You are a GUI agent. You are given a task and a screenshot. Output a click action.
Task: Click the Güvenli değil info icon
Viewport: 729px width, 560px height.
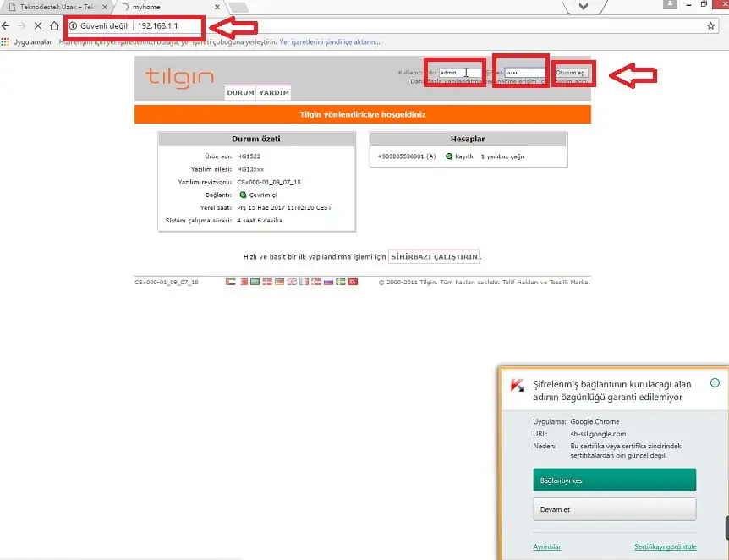(x=72, y=26)
